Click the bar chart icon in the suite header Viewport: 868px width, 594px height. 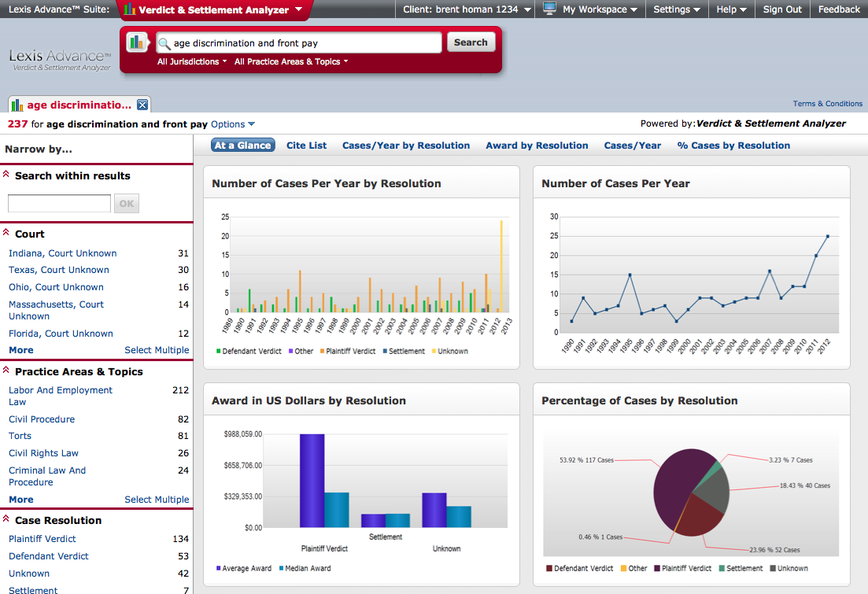point(130,9)
